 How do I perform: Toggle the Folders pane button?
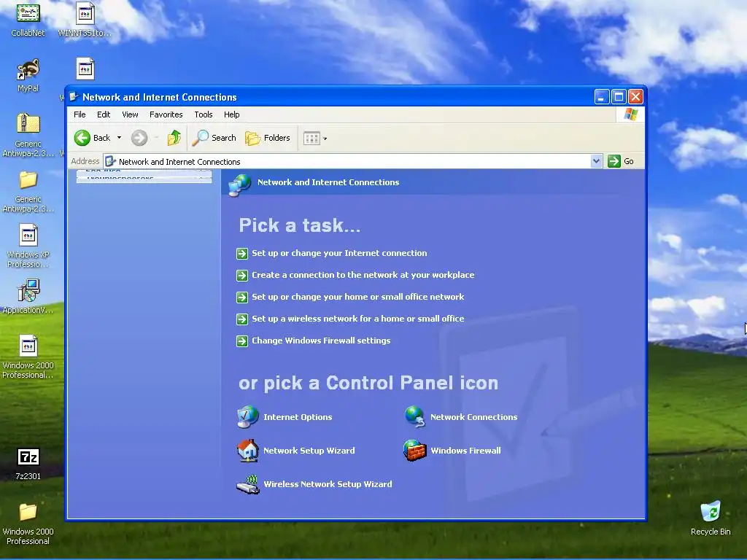(268, 138)
